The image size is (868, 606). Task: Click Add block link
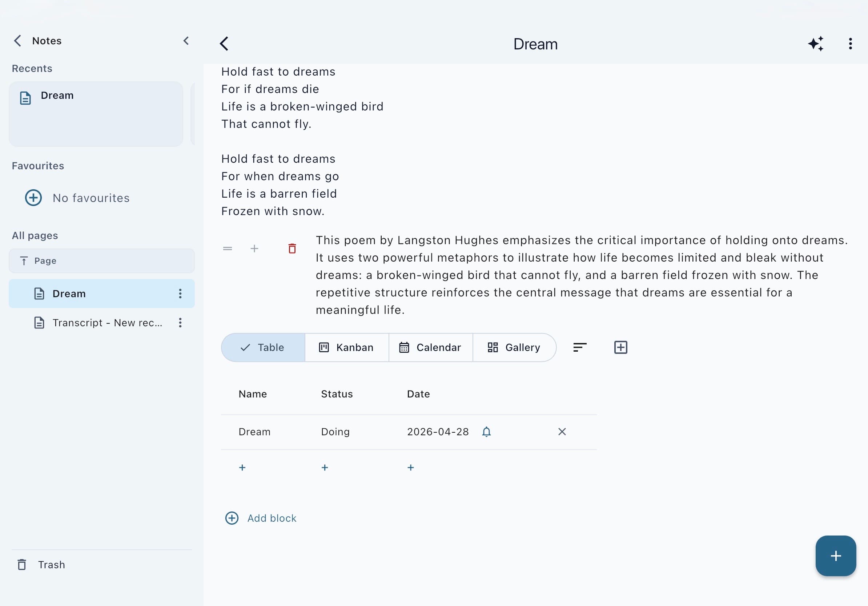261,518
